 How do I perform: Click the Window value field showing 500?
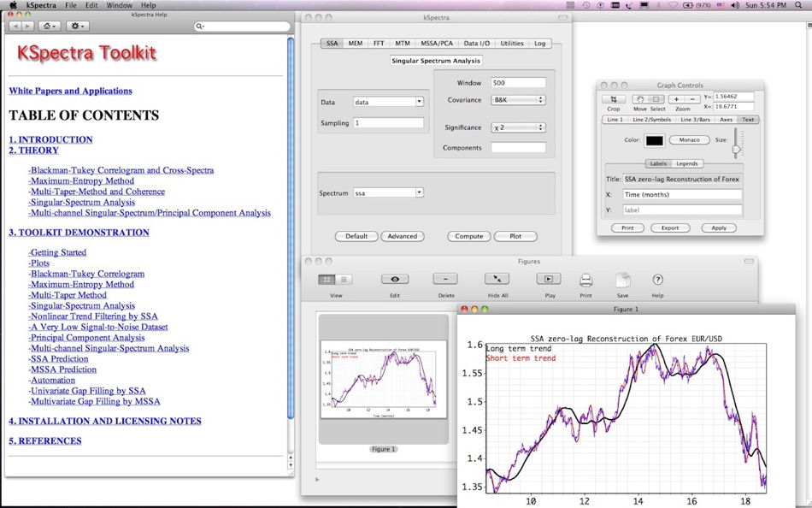click(518, 83)
